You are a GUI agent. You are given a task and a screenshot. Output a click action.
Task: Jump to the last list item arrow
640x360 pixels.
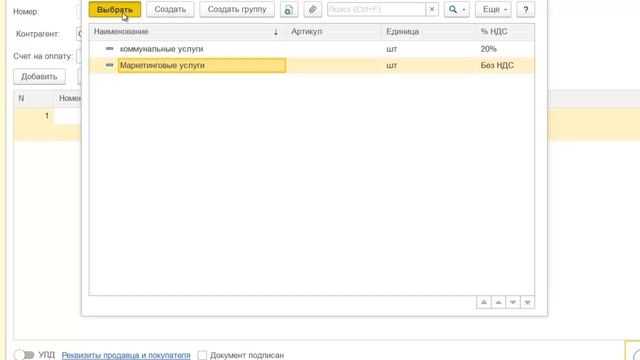click(527, 302)
